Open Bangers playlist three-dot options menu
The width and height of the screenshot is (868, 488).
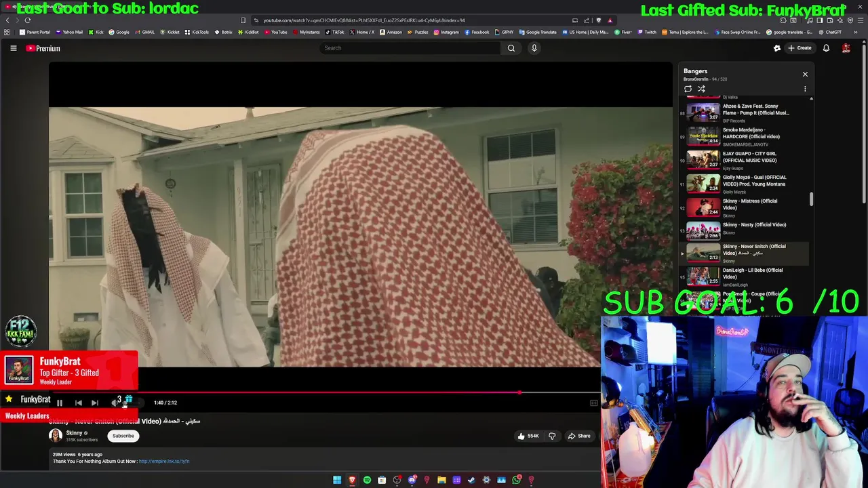[805, 89]
